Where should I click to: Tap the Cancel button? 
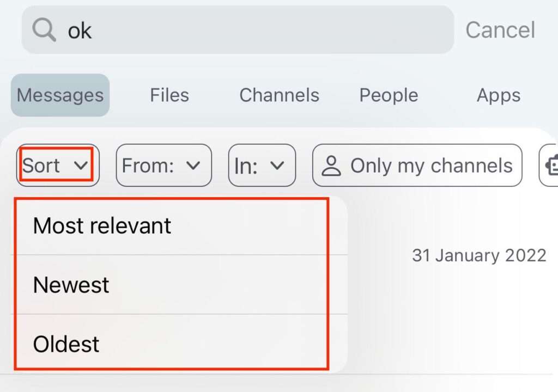[500, 30]
